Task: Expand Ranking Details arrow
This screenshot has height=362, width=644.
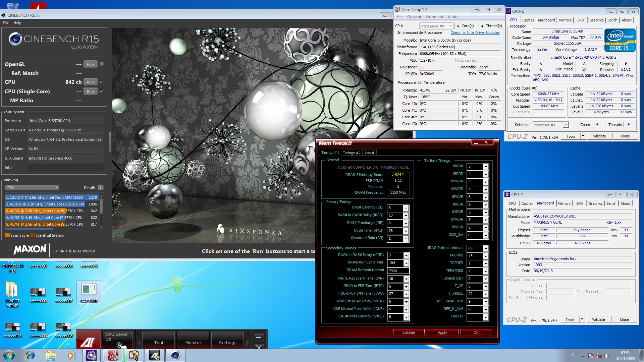Action: 101,188
